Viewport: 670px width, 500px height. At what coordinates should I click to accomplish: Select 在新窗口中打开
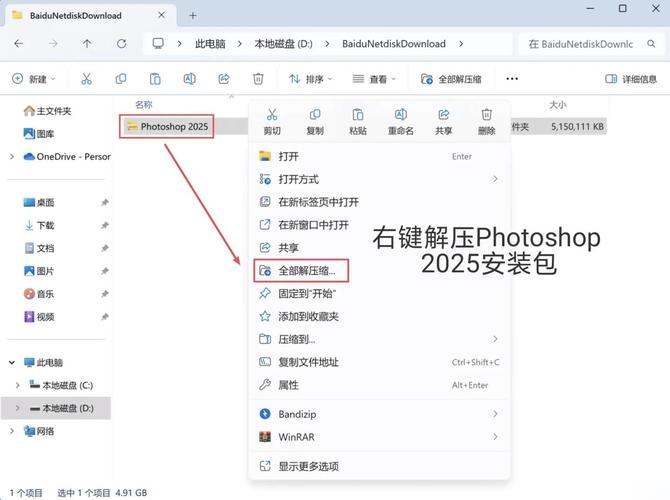coord(379,225)
